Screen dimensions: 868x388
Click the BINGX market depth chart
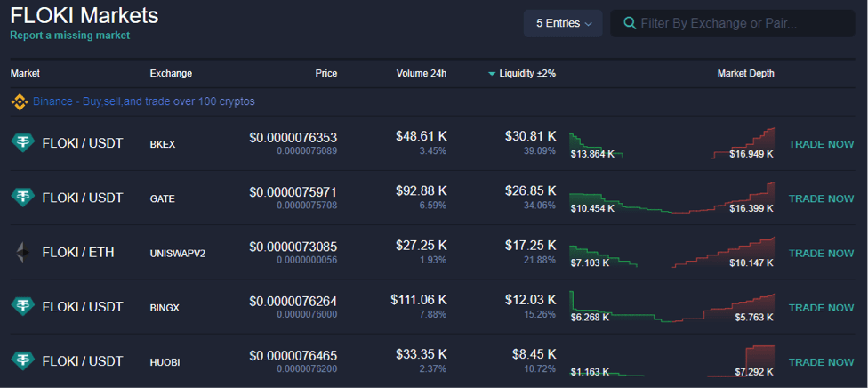click(671, 307)
